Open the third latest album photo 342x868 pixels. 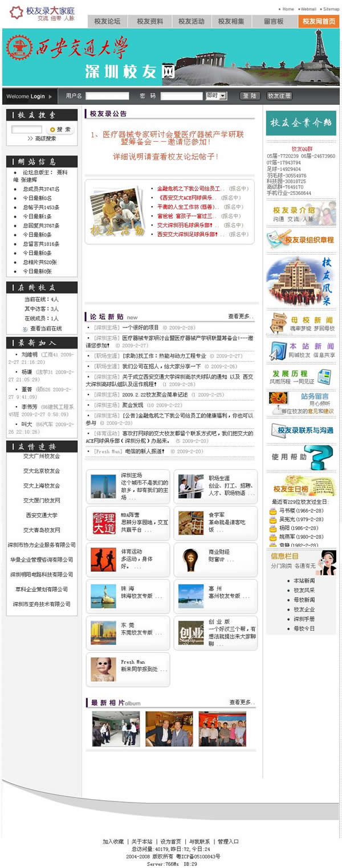[x=222, y=728]
